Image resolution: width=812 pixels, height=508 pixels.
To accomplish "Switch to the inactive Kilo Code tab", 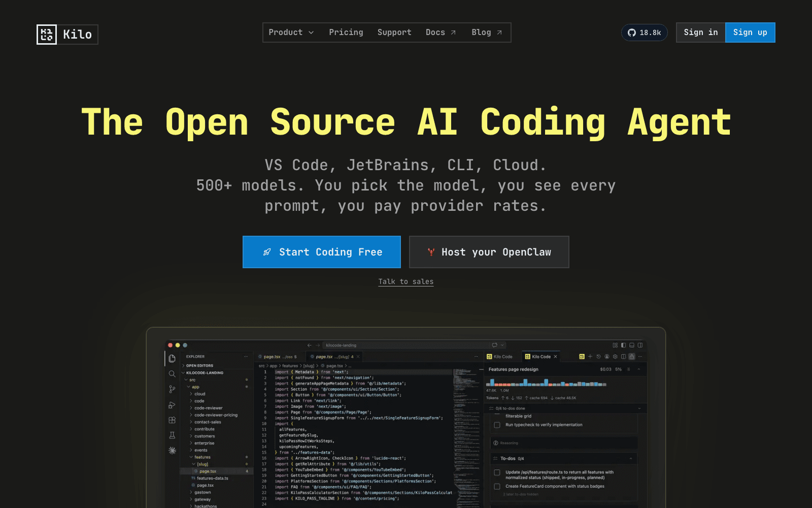I will 500,357.
